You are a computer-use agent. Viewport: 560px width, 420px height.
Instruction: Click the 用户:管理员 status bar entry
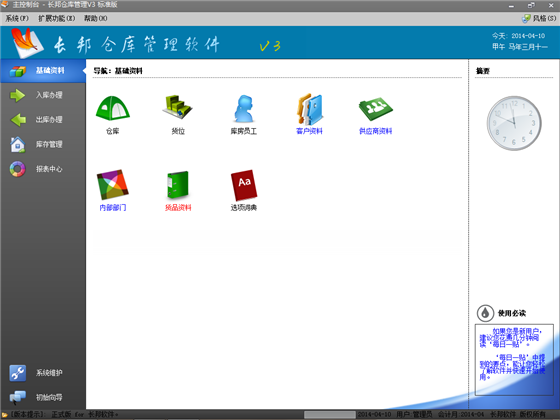pyautogui.click(x=414, y=414)
